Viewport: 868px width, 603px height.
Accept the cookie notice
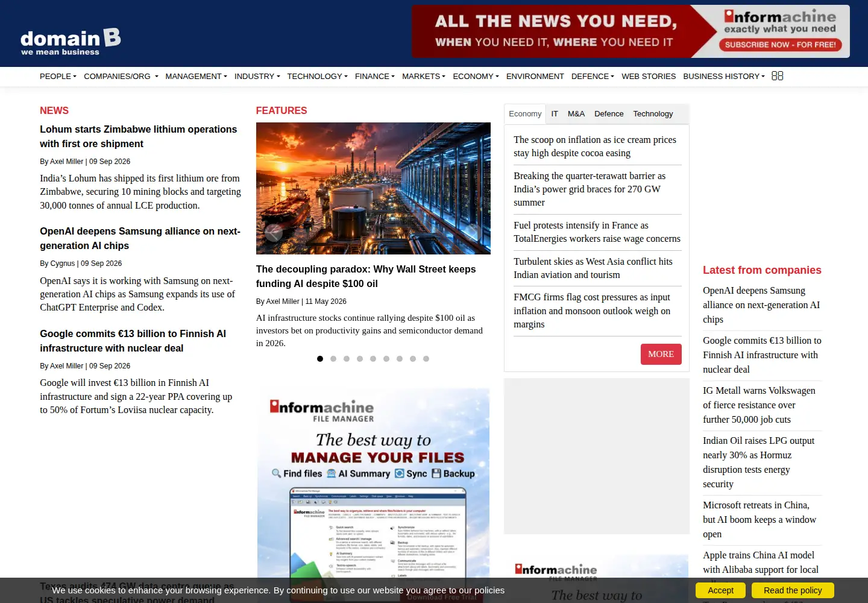click(720, 590)
